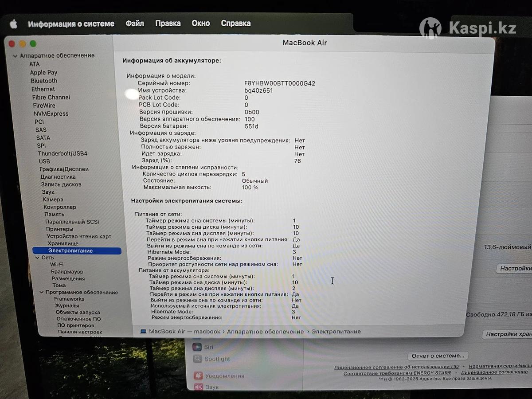Image resolution: width=532 pixels, height=399 pixels.
Task: Select Fibre Channel in the sidebar
Action: click(x=51, y=97)
